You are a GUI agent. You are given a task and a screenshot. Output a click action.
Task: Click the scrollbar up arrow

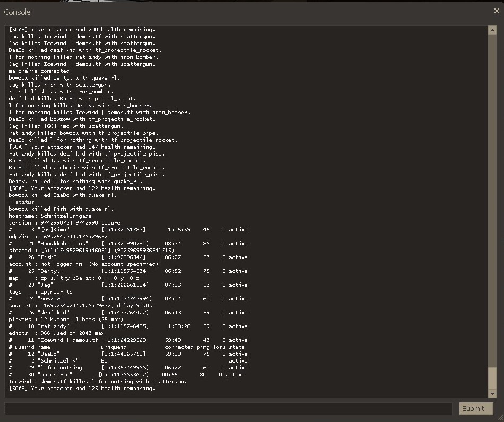pos(492,30)
